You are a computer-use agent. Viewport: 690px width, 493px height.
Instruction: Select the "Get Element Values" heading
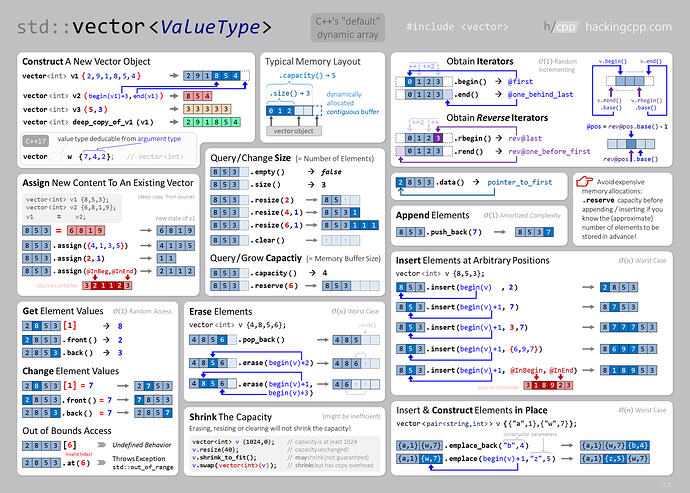(63, 311)
